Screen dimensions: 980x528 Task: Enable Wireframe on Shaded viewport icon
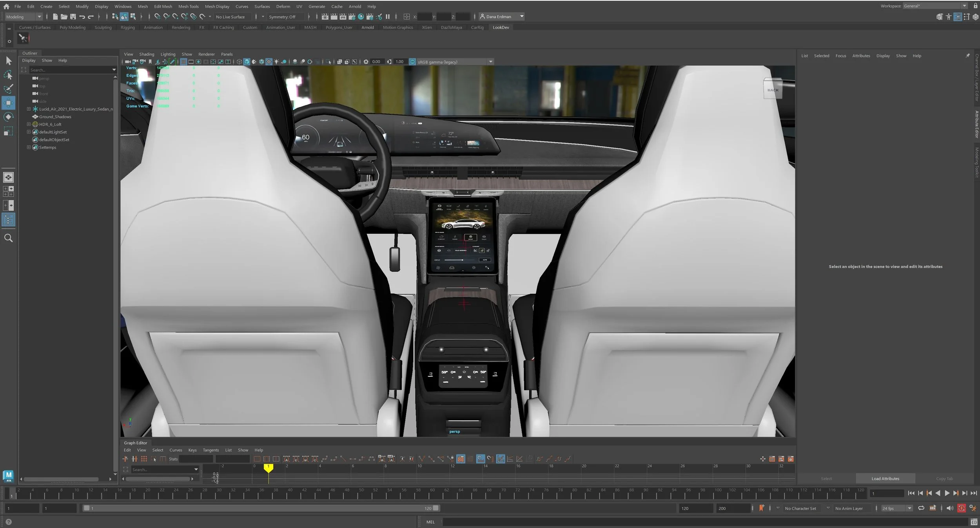(254, 61)
